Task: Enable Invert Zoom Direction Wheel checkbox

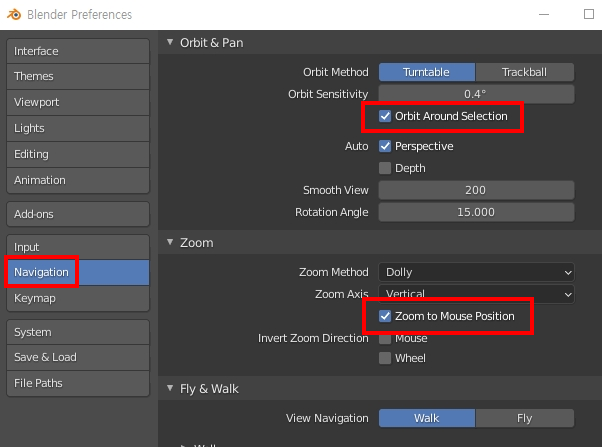Action: tap(385, 358)
